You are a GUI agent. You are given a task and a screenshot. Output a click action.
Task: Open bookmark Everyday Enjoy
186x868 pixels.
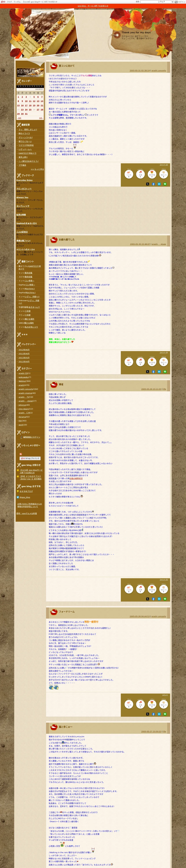(x=24, y=180)
